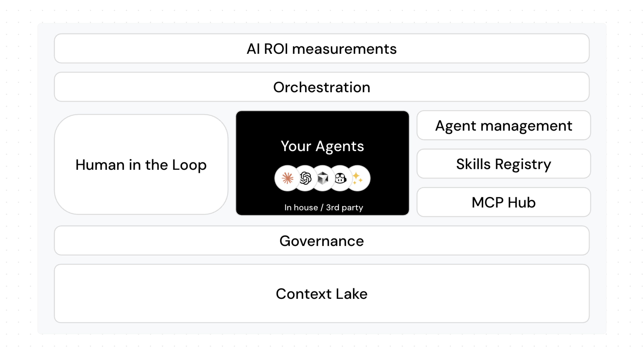Viewport: 644px width, 357px height.
Task: Click the orange Claude starburst icon
Action: click(287, 178)
